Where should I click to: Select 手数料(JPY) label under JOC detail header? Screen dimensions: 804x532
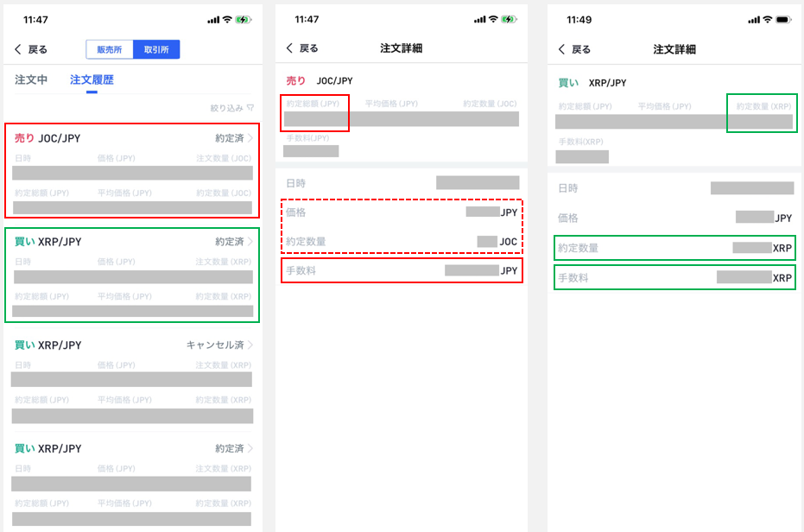[x=307, y=138]
